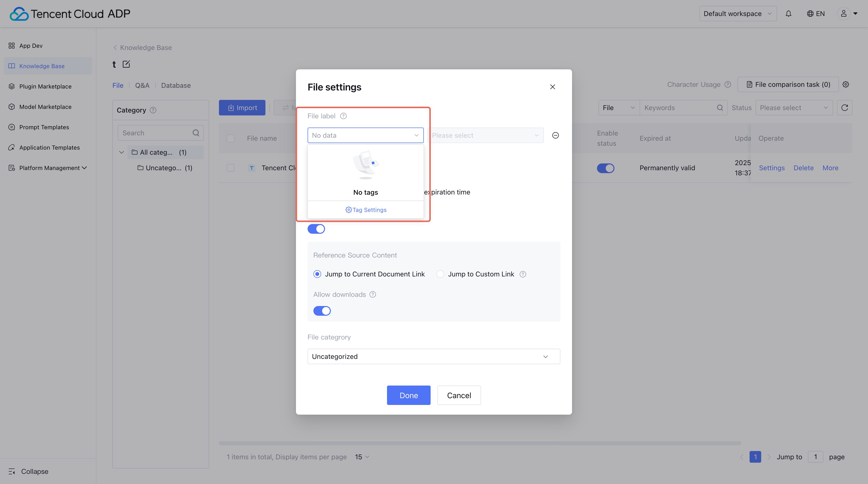868x484 pixels.
Task: Click the Jump to Custom Link help icon
Action: 523,274
